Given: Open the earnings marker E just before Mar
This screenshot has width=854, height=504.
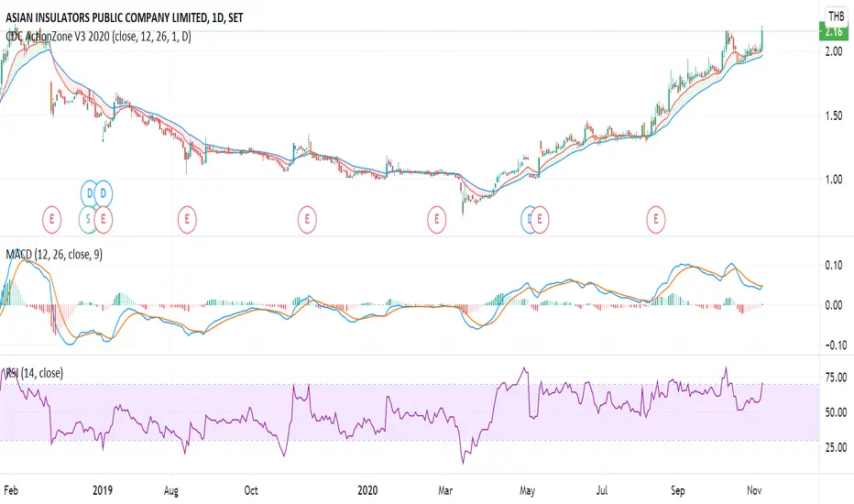Looking at the screenshot, I should click(x=436, y=220).
